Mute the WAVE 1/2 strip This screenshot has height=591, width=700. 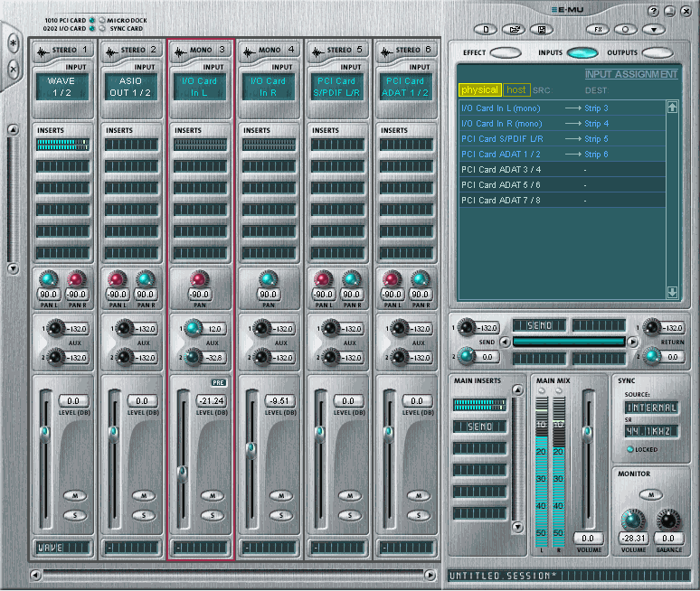(74, 495)
